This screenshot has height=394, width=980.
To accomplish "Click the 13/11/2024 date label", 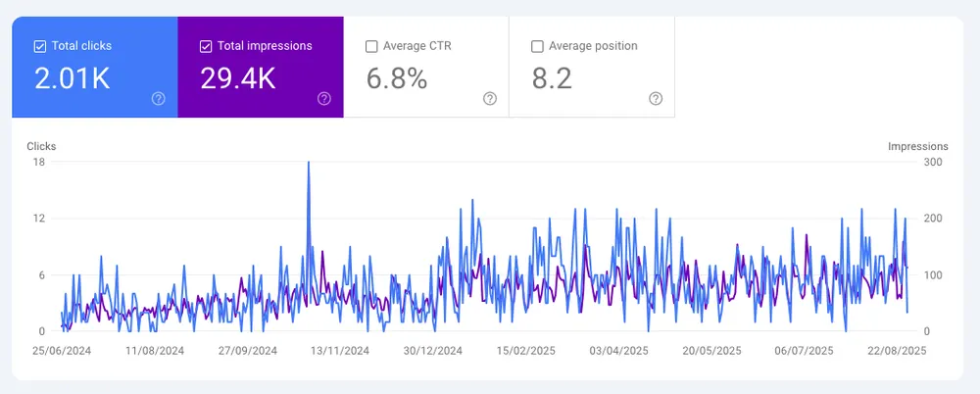I will (340, 351).
